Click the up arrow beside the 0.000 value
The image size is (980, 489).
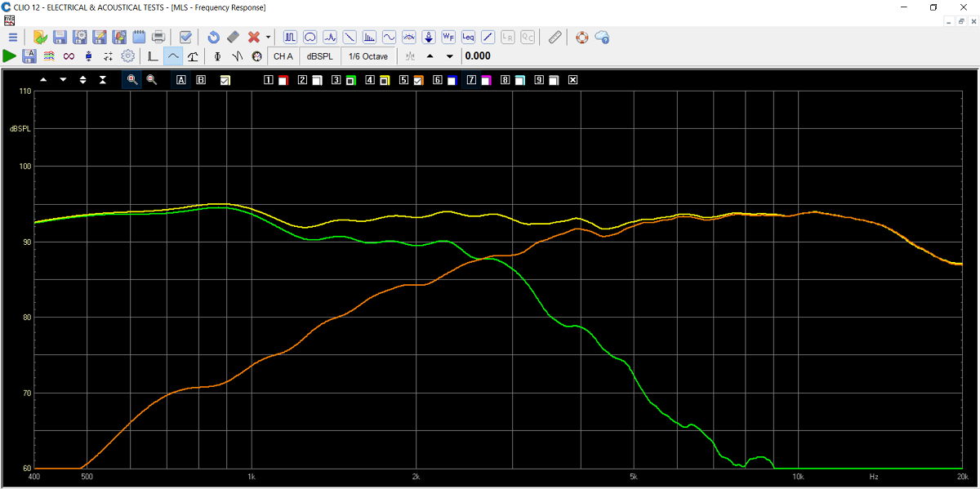click(430, 56)
